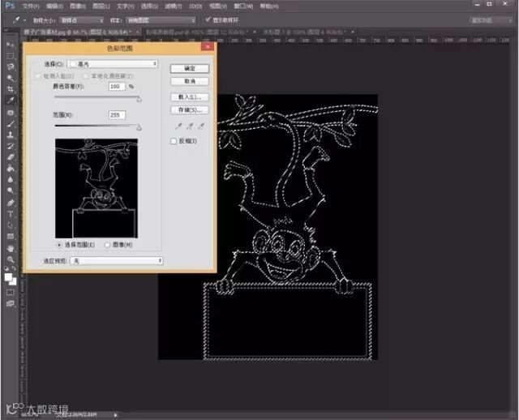Click the 载入(L)... button
The image size is (519, 420).
coord(190,97)
